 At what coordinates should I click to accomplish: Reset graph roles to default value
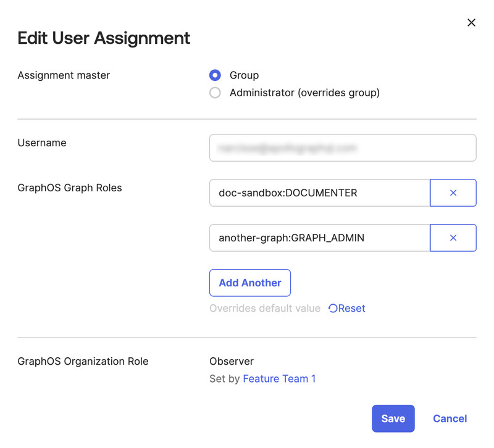click(x=347, y=308)
